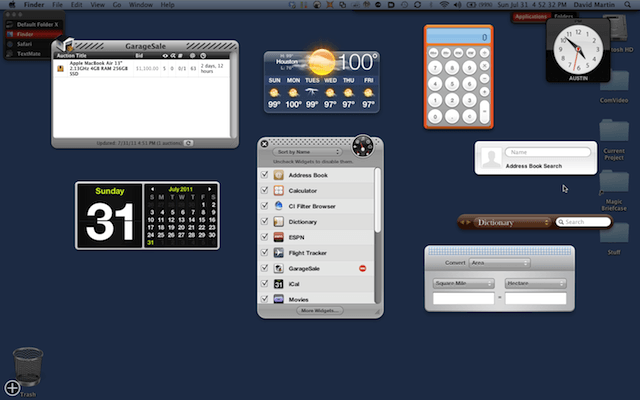The image size is (640, 400).
Task: Click the analog clock showing Austin
Action: (x=576, y=44)
